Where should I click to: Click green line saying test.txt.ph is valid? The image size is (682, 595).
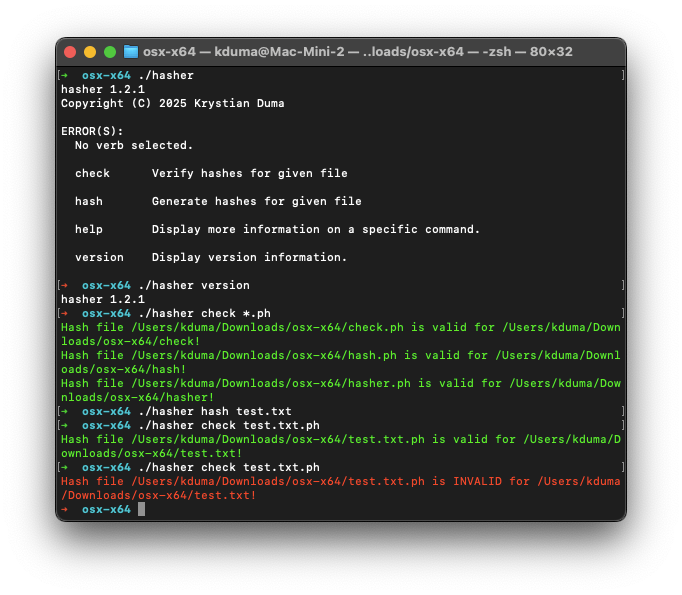click(341, 446)
